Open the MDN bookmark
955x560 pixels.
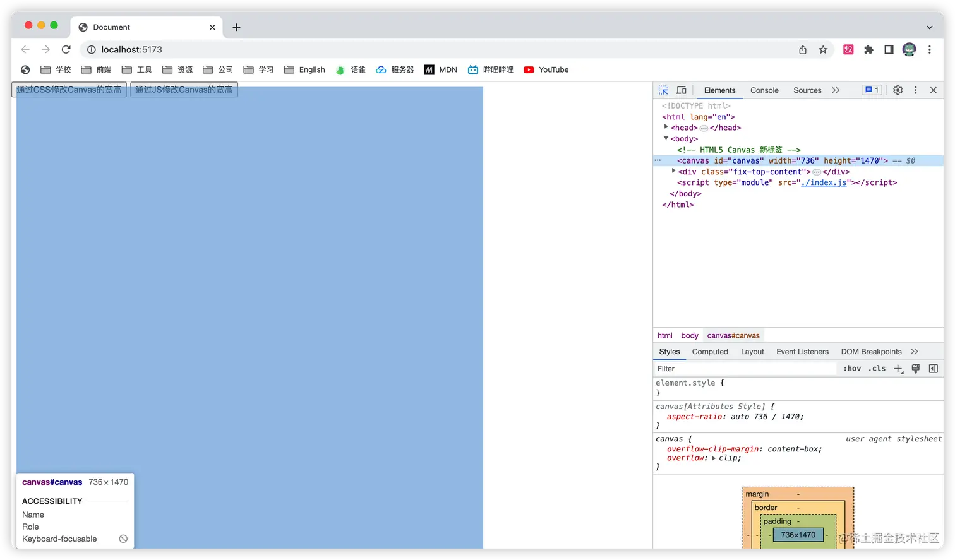tap(441, 69)
